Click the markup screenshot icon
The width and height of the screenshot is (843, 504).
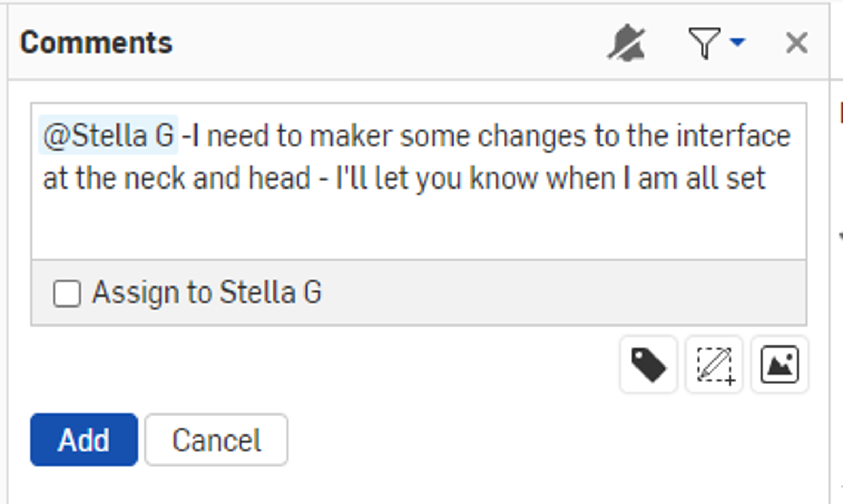[714, 365]
